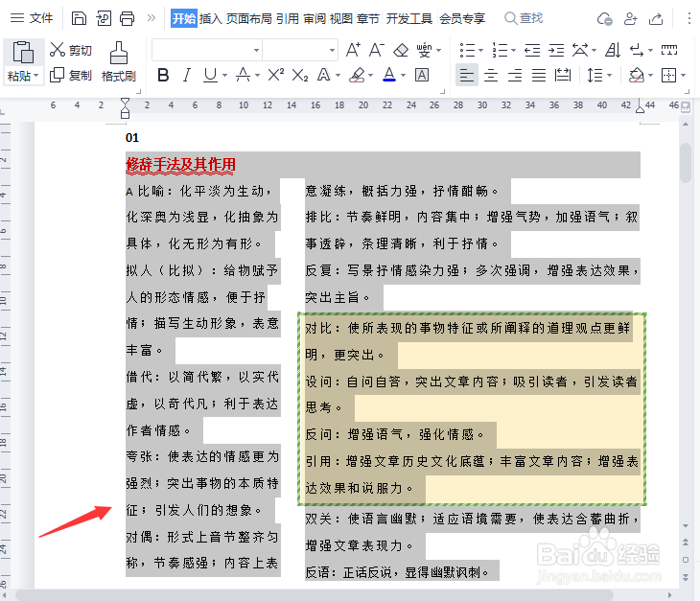
Task: Open the 开发工具 tab
Action: pos(408,18)
